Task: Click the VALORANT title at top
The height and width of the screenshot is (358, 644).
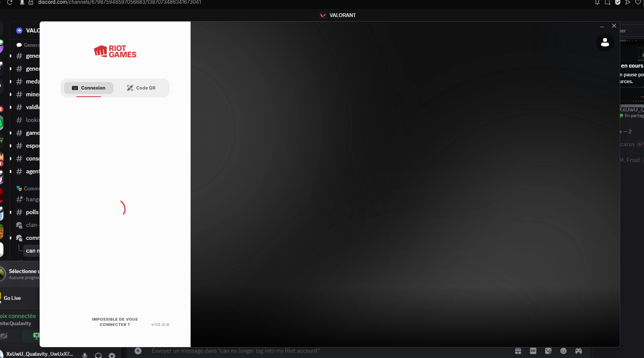Action: point(338,15)
